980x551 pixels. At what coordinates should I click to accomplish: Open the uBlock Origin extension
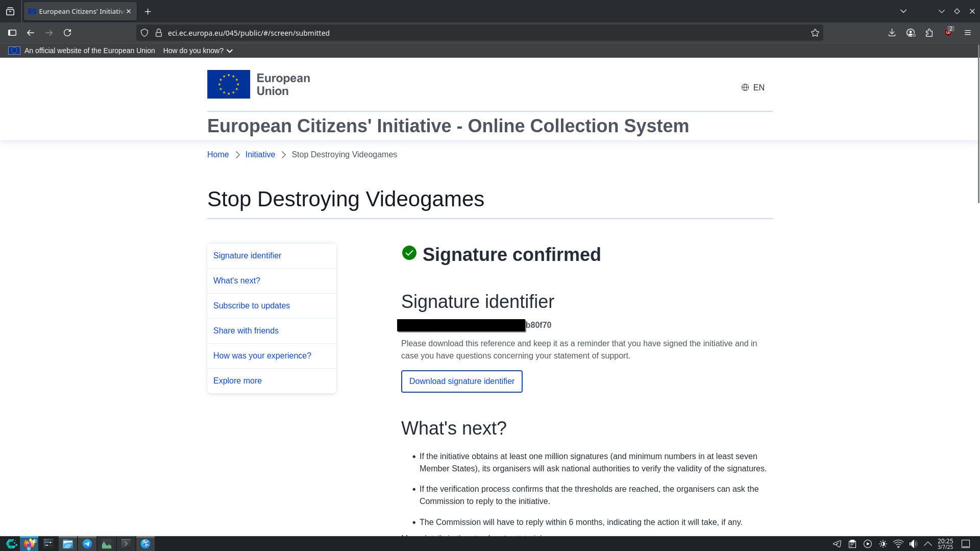point(948,32)
